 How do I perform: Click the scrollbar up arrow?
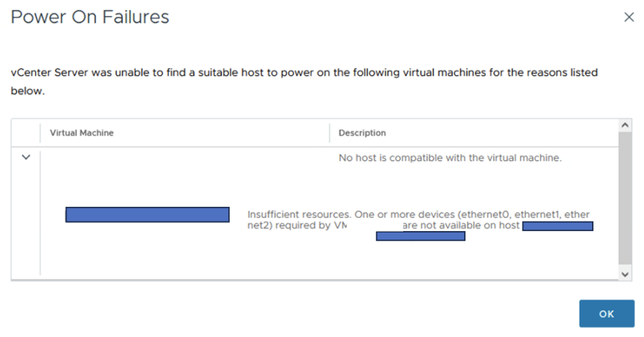625,126
